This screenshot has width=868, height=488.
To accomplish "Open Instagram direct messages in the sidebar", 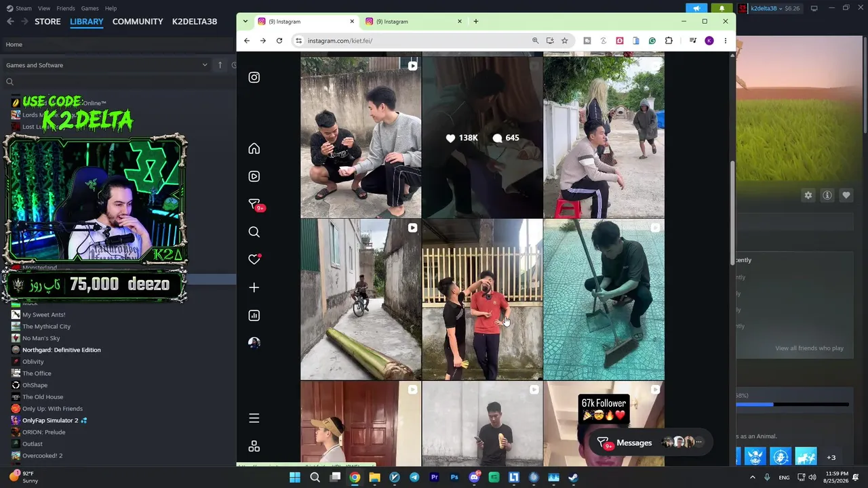I will (x=255, y=204).
